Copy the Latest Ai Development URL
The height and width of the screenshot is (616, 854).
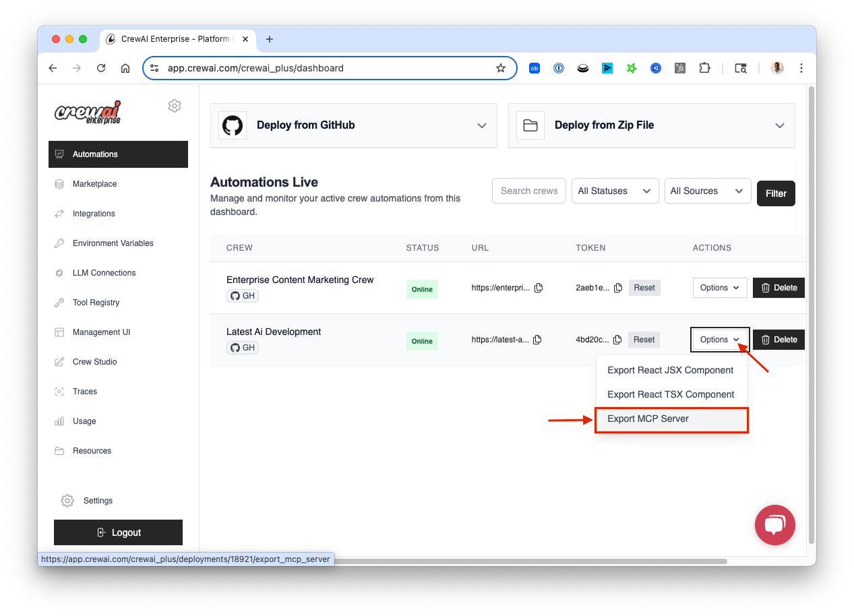click(x=537, y=340)
